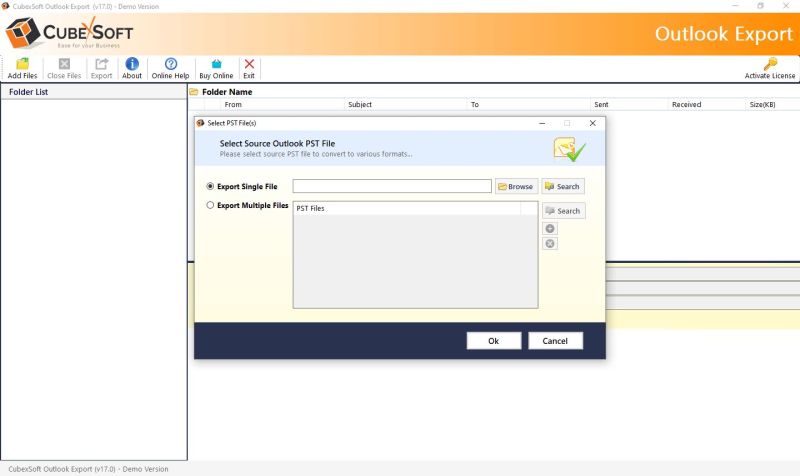Viewport: 800px width, 476px height.
Task: Close the Select PST File(s) dialog
Action: (592, 123)
